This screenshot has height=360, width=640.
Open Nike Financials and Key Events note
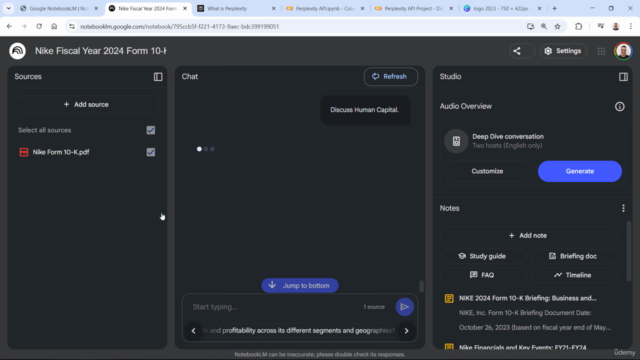click(x=522, y=347)
